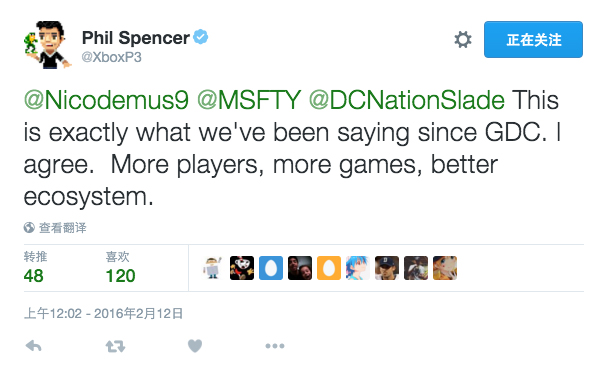Retweet using the retweet arrows icon
Screen dimensions: 611x377
point(115,346)
